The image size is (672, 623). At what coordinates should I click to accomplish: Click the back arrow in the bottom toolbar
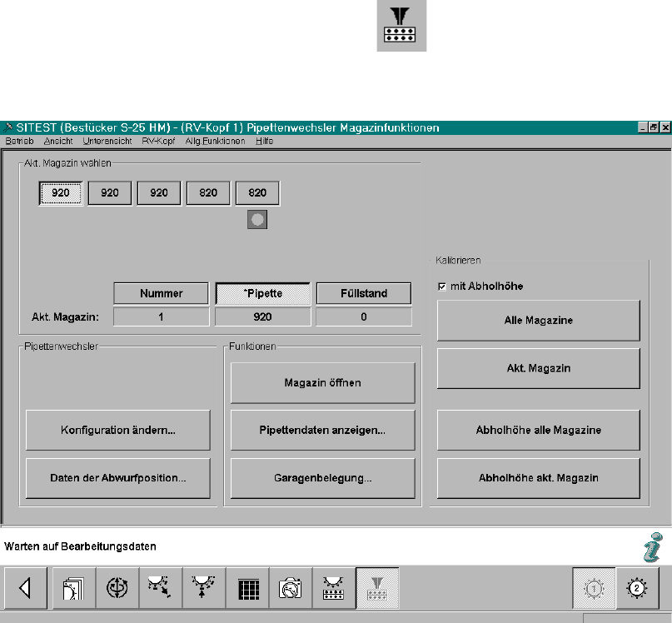[26, 588]
